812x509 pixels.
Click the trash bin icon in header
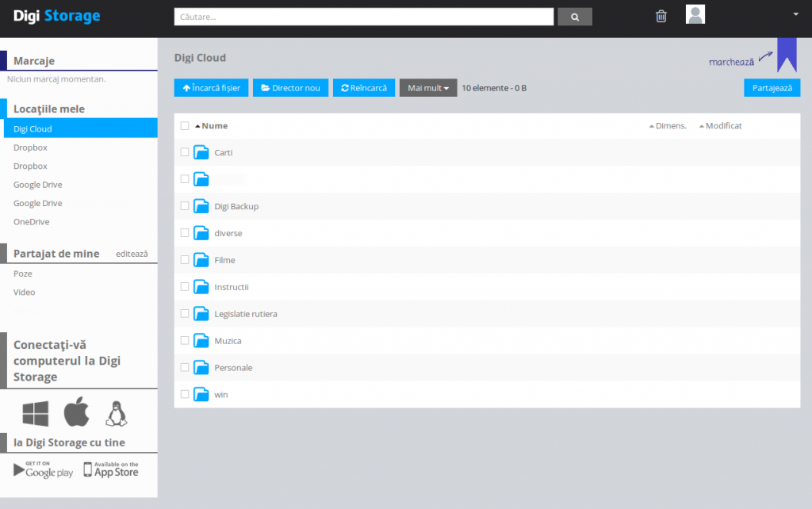[x=661, y=16]
